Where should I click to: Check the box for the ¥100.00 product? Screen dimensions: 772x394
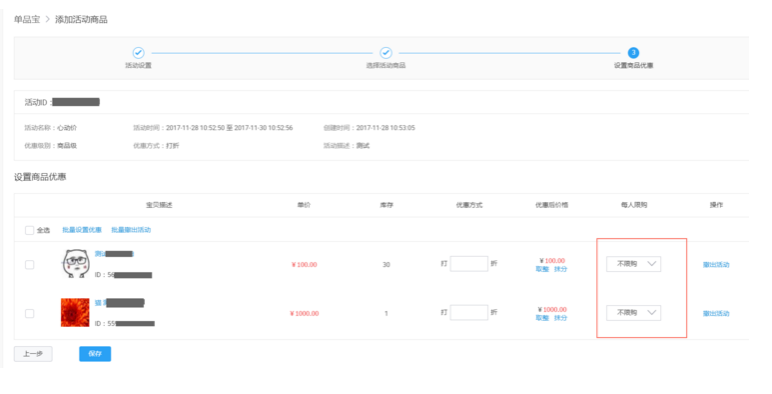point(30,264)
